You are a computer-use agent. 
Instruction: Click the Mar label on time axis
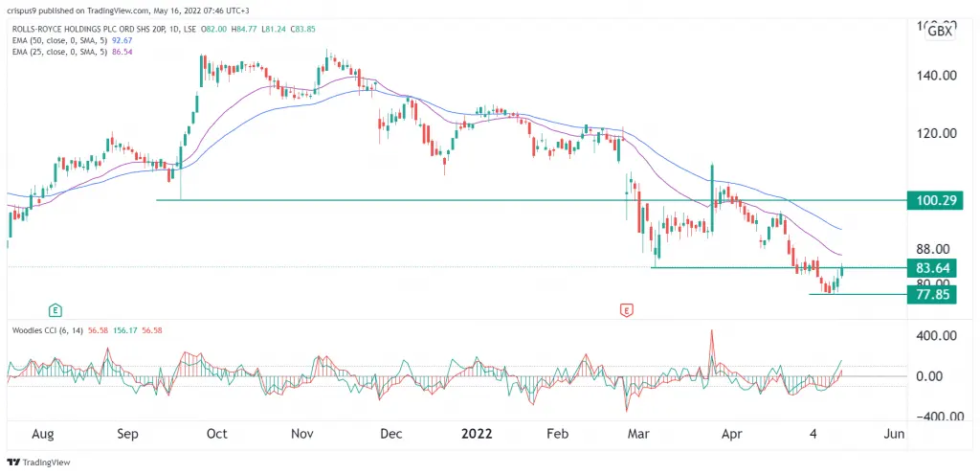pyautogui.click(x=640, y=434)
